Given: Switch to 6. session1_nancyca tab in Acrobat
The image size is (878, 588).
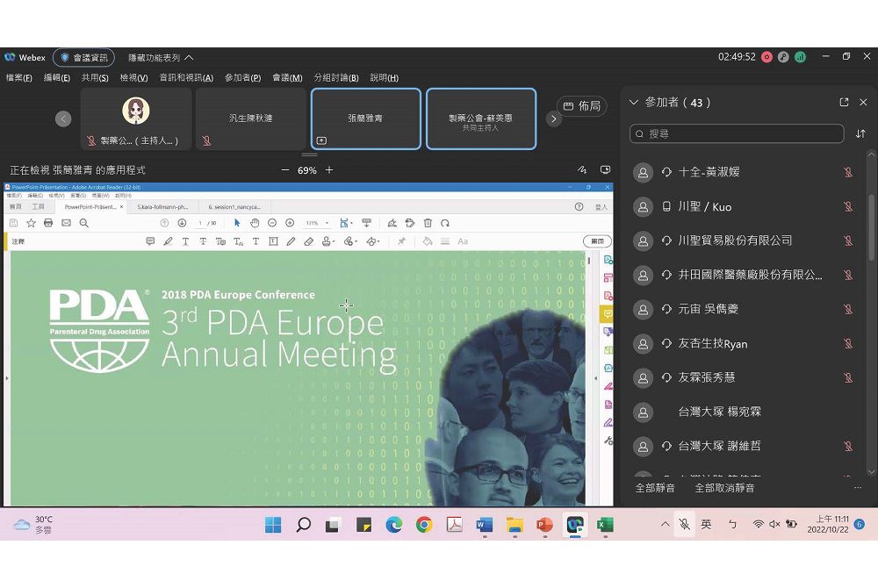Looking at the screenshot, I should 234,207.
